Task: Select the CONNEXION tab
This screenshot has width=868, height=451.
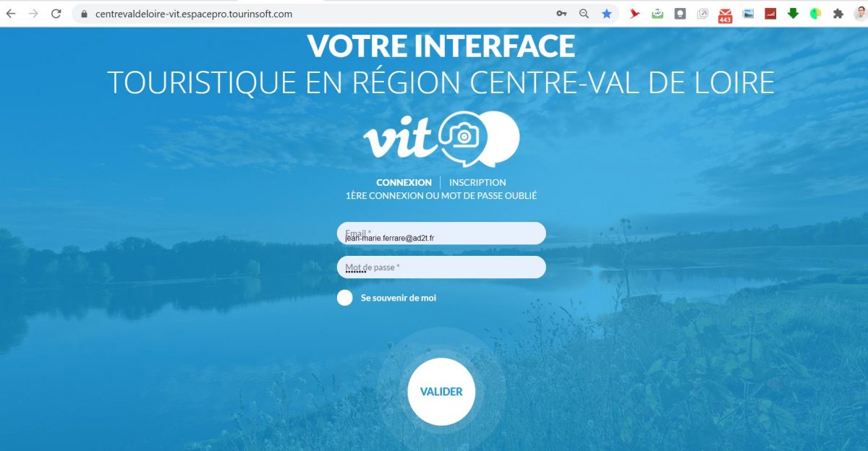Action: pos(404,182)
